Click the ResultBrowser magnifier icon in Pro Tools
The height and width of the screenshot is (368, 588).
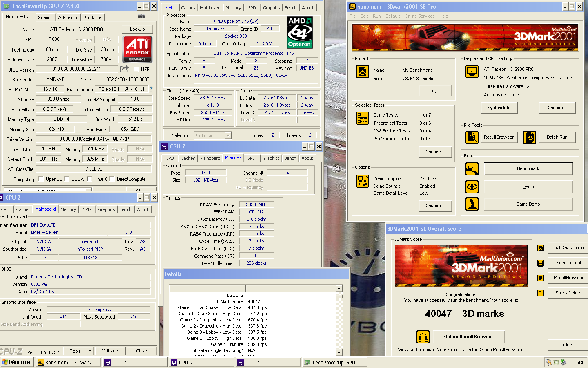click(472, 137)
